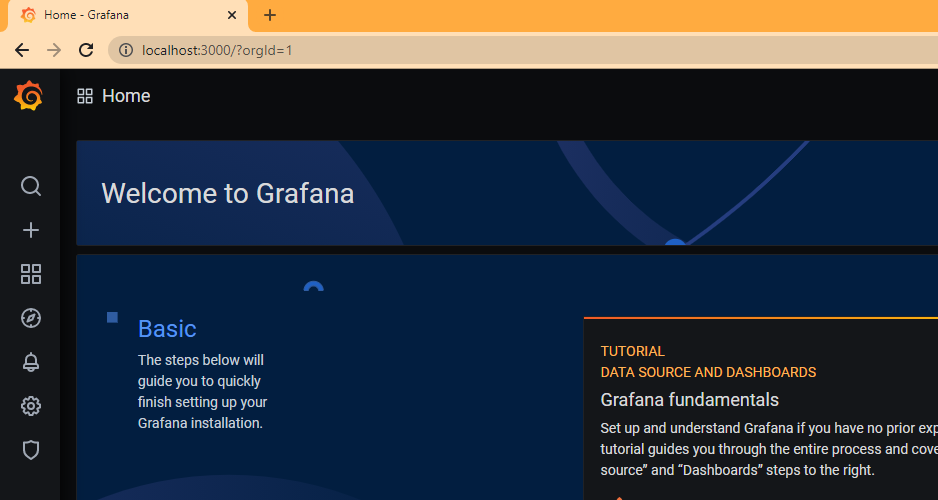The height and width of the screenshot is (500, 938).
Task: Reload the page with the refresh icon
Action: [x=86, y=50]
